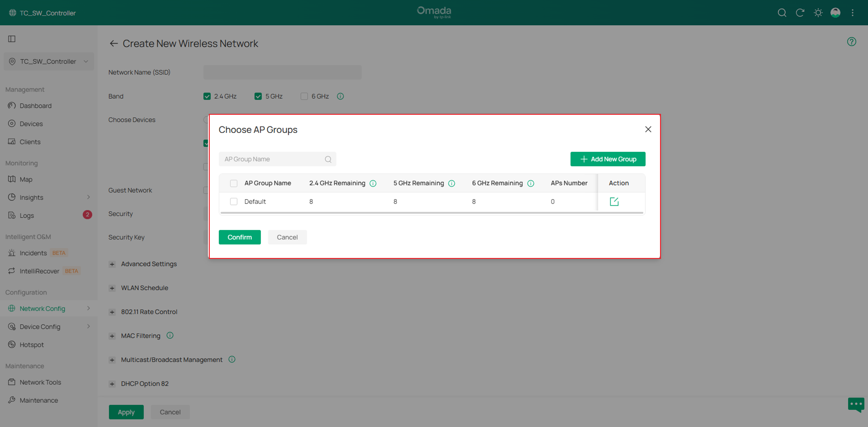The height and width of the screenshot is (427, 868).
Task: Expand the 802.11 Rate Control section
Action: point(112,312)
